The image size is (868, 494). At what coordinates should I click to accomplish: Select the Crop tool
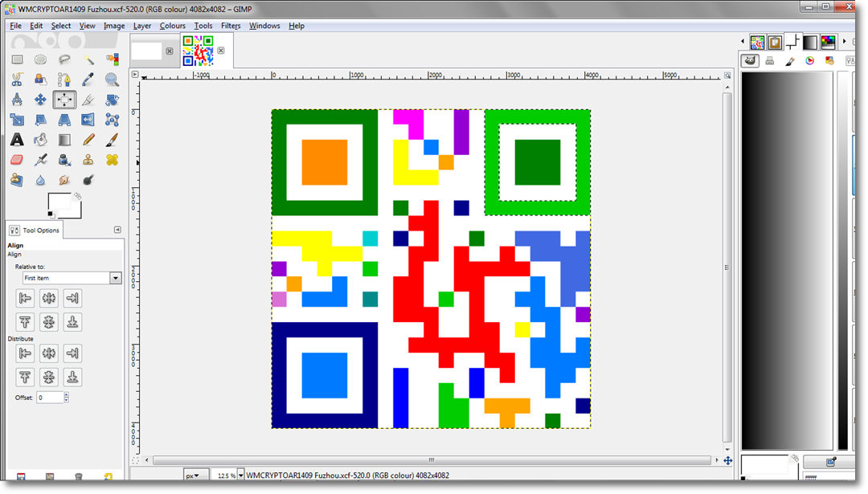tap(88, 100)
